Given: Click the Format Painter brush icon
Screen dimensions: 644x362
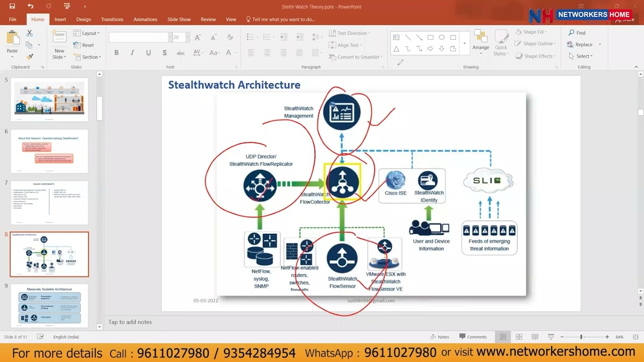Looking at the screenshot, I should 30,57.
